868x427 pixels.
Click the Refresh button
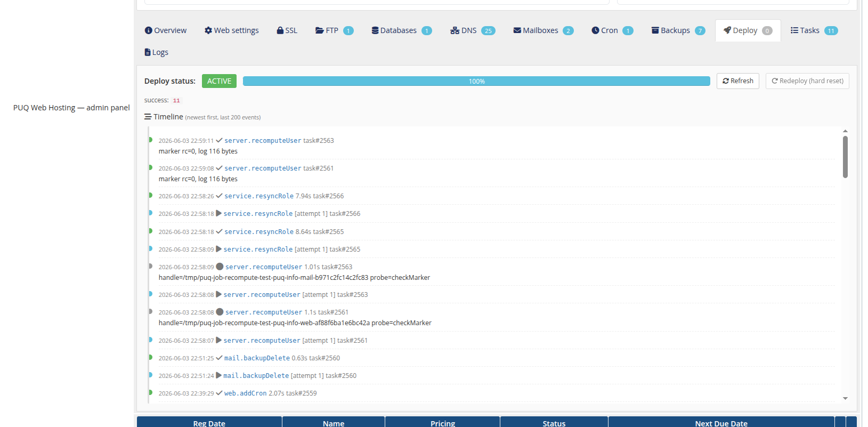(737, 81)
